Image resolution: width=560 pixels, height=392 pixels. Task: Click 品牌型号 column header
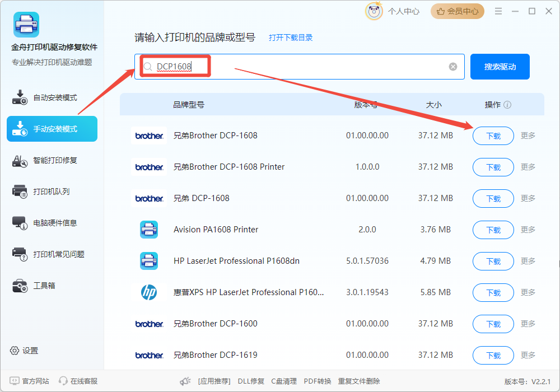tap(189, 105)
